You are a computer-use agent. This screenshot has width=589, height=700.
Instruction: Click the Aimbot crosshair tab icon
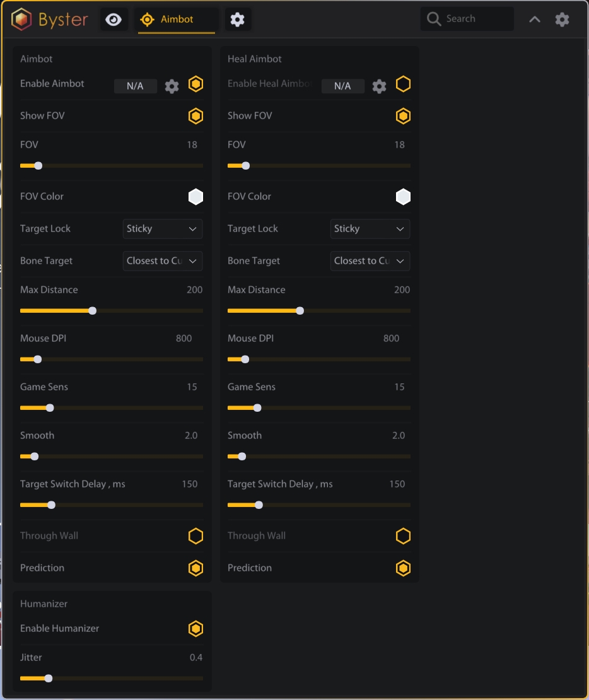147,20
